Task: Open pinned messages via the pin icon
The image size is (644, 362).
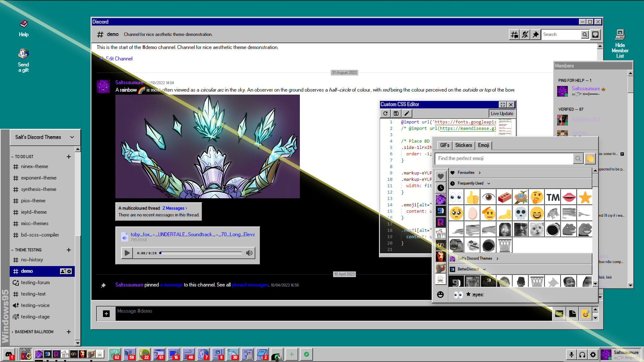Action: tap(535, 34)
